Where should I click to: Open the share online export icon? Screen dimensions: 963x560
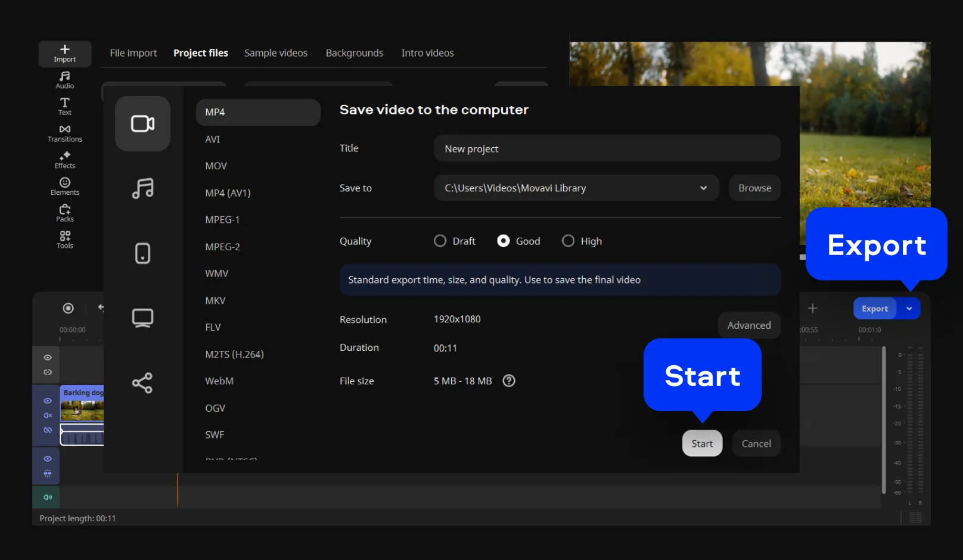142,383
